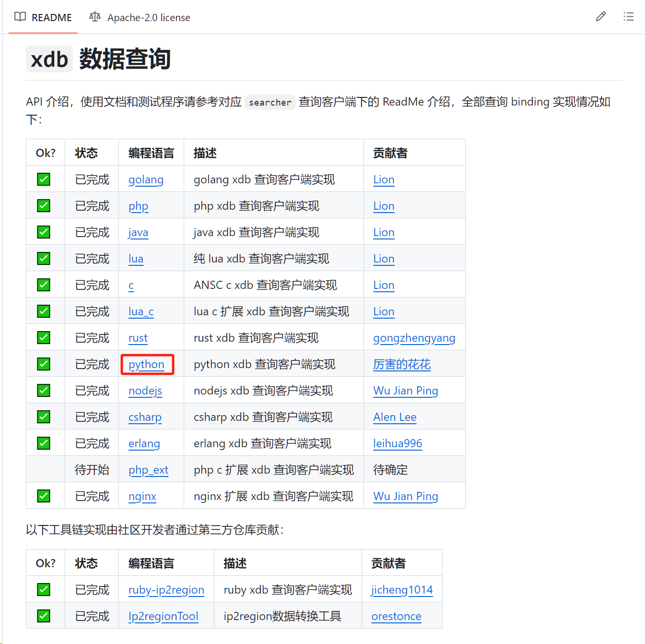Open Wu Jian Ping link in nginx row
This screenshot has height=644, width=645.
coord(406,496)
